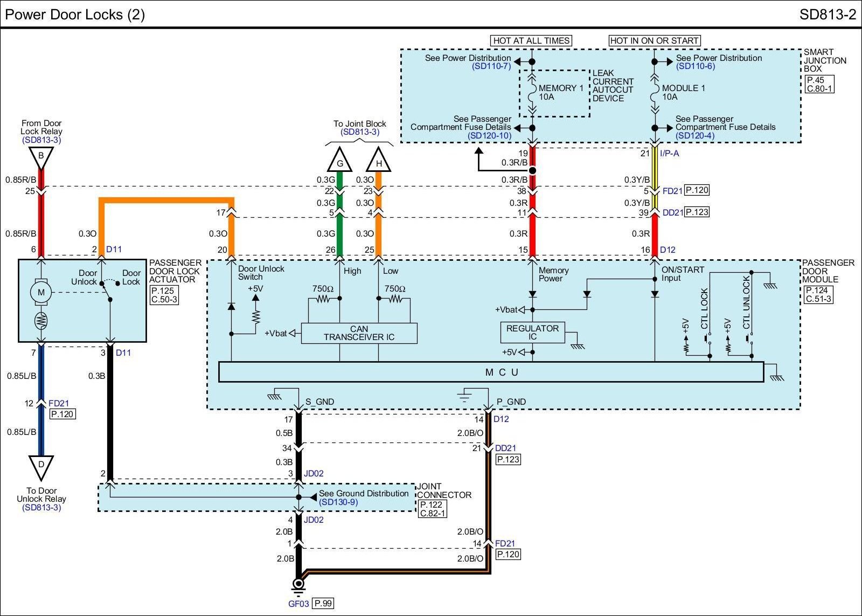Image resolution: width=862 pixels, height=616 pixels.
Task: Select the motor M symbol in actuator
Action: [41, 293]
